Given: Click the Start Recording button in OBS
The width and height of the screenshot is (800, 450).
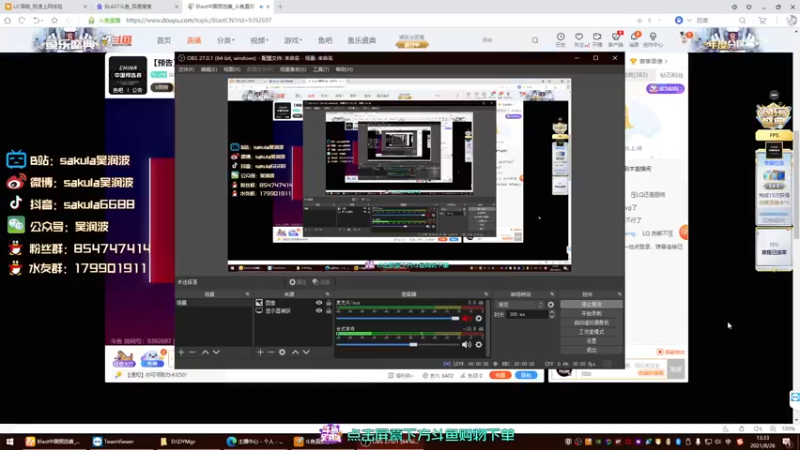Looking at the screenshot, I should coord(591,313).
